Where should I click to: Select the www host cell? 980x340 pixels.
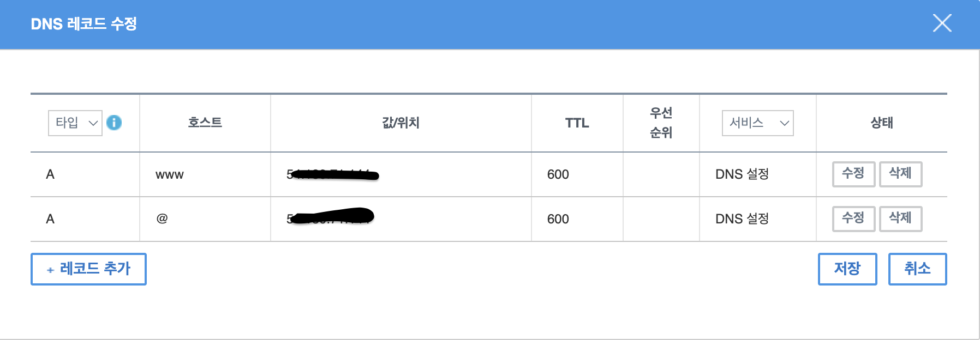(205, 174)
